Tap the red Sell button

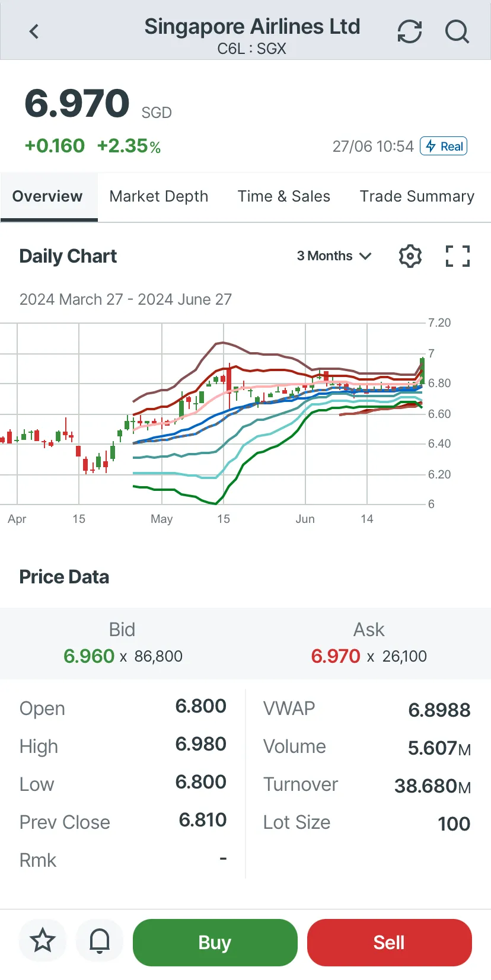pos(390,942)
